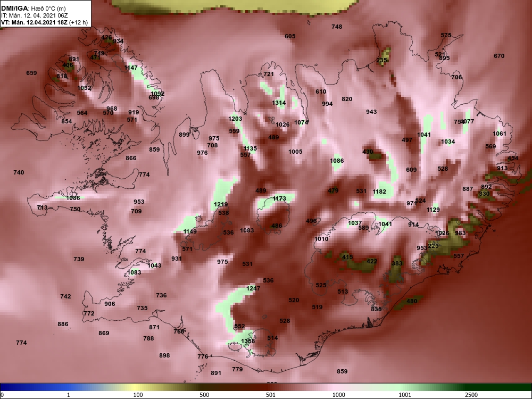532x399 pixels.
Task: Click the map value 1182
Action: click(x=379, y=192)
